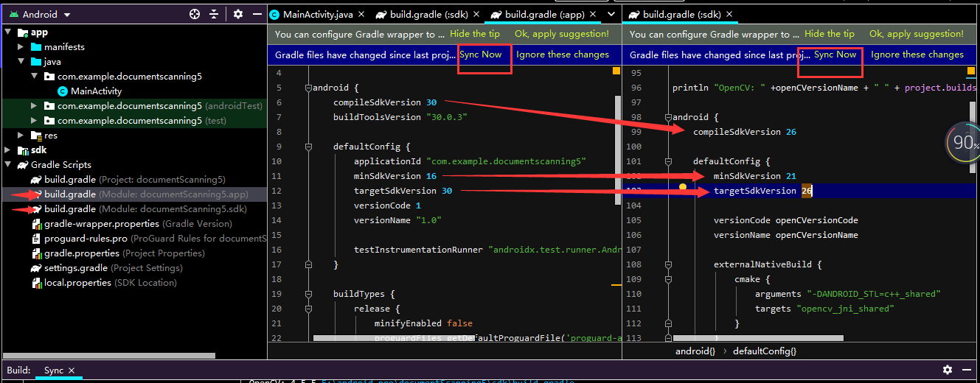Collapse the java folder arrow
This screenshot has height=383, width=980.
(x=21, y=62)
